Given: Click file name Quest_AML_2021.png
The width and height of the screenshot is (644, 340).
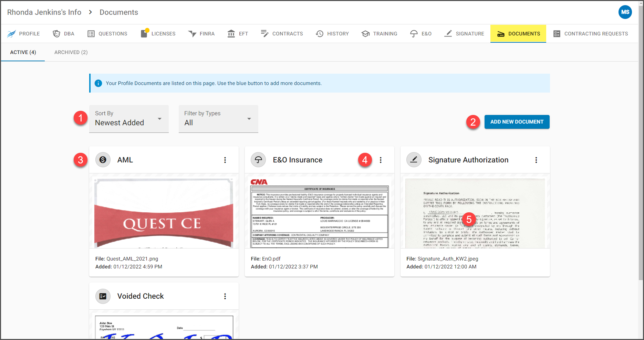Looking at the screenshot, I should (x=132, y=259).
